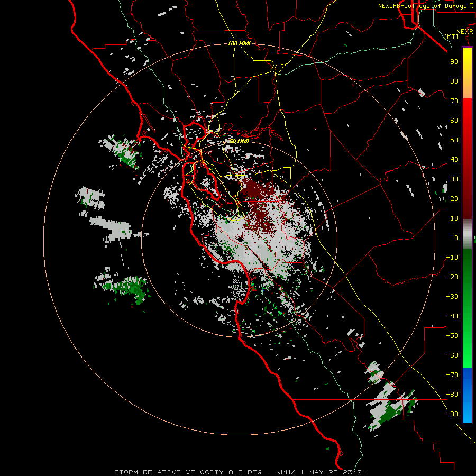Click the NEXR label above the legend
This screenshot has width=476, height=476.
(465, 32)
